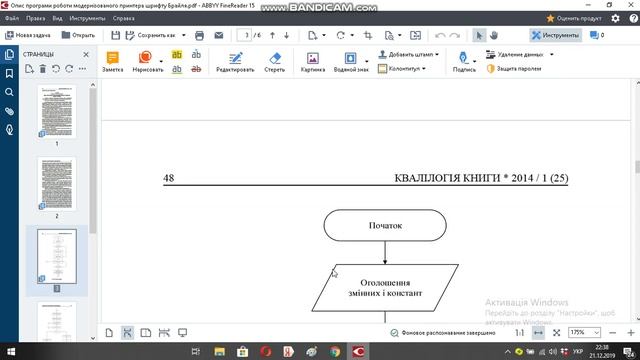Select the strikethrough text tool

pyautogui.click(x=196, y=69)
